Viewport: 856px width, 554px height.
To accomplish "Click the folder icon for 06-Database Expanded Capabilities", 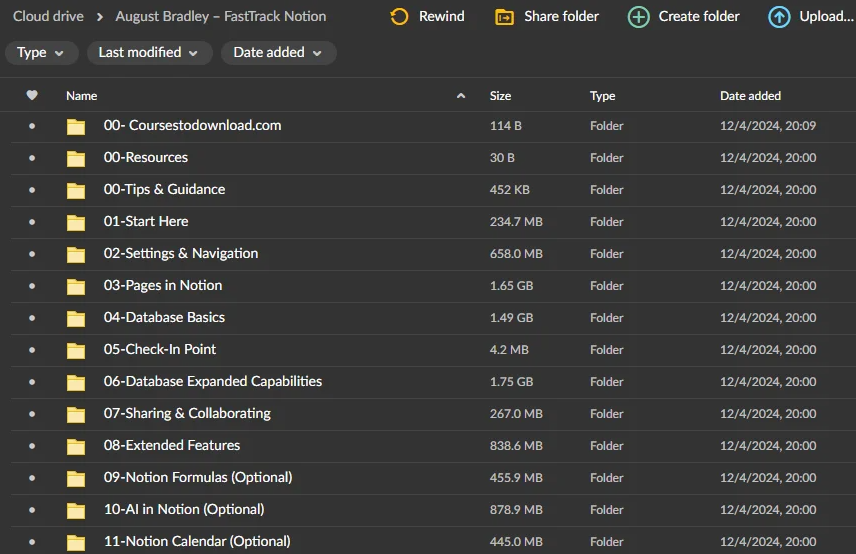I will 76,382.
